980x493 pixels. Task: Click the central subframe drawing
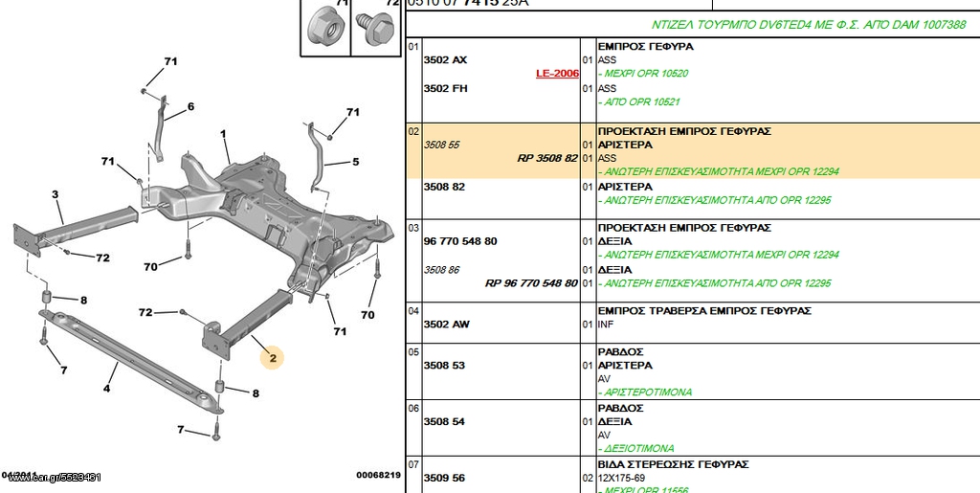click(x=275, y=213)
